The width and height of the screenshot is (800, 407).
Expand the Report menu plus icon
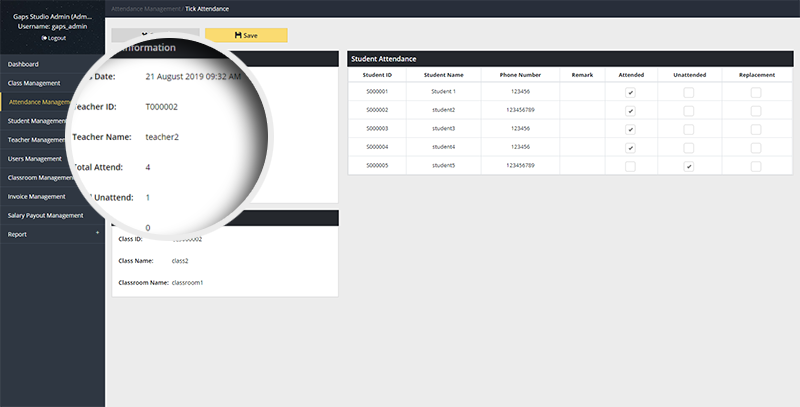point(97,234)
